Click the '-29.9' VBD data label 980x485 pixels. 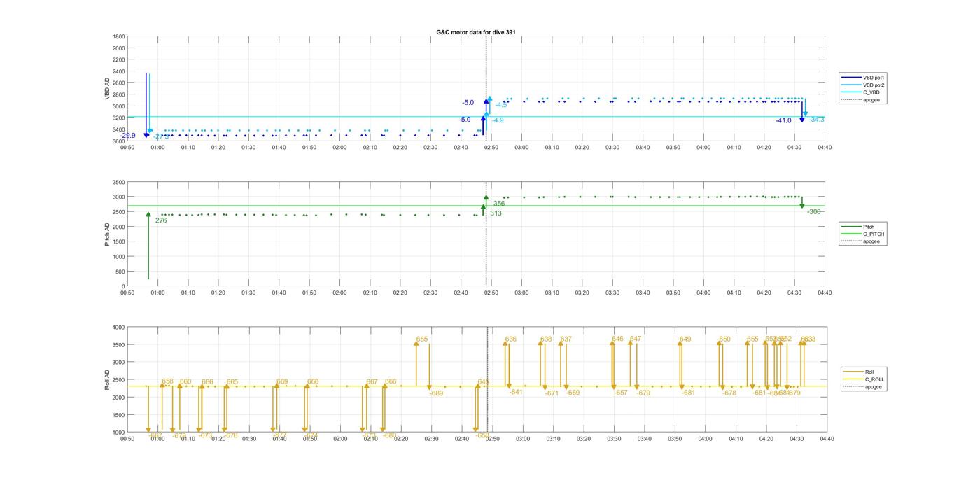pos(127,136)
